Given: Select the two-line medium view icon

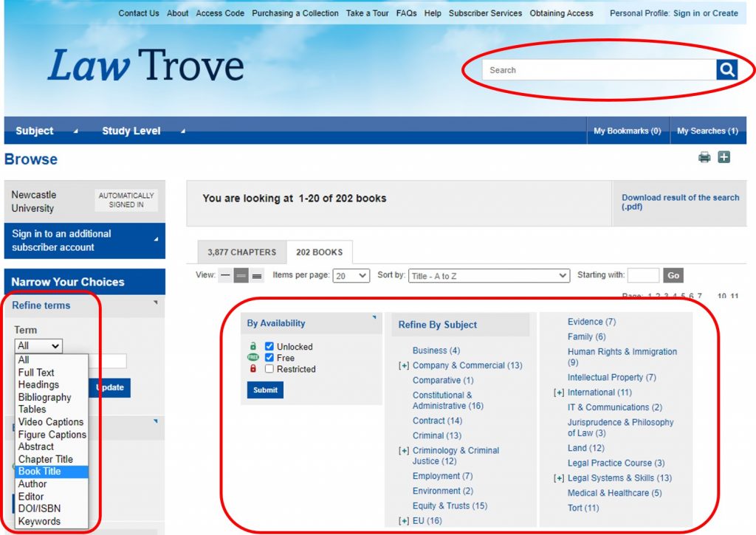Looking at the screenshot, I should (x=241, y=275).
